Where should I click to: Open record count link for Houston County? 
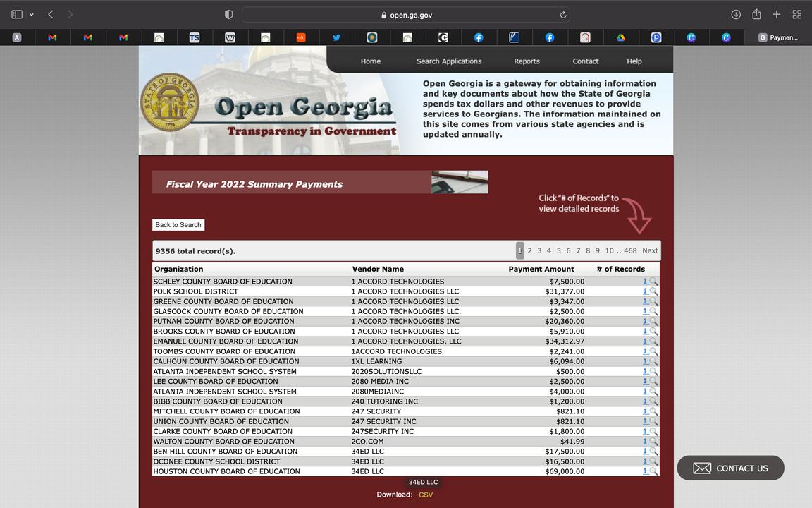tap(645, 471)
